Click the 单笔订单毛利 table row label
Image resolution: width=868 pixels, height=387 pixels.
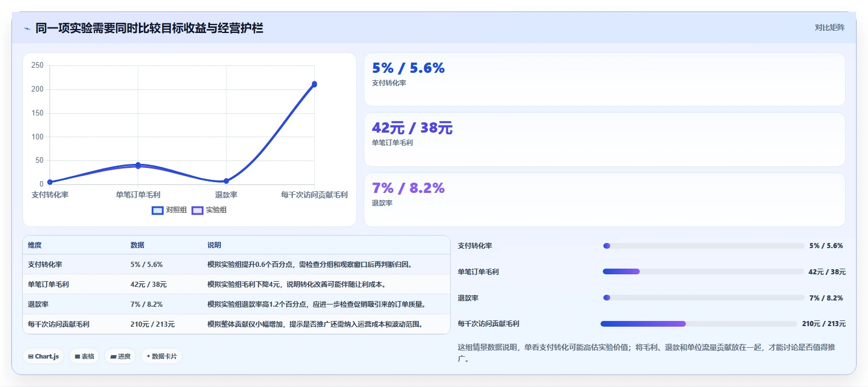(x=48, y=284)
